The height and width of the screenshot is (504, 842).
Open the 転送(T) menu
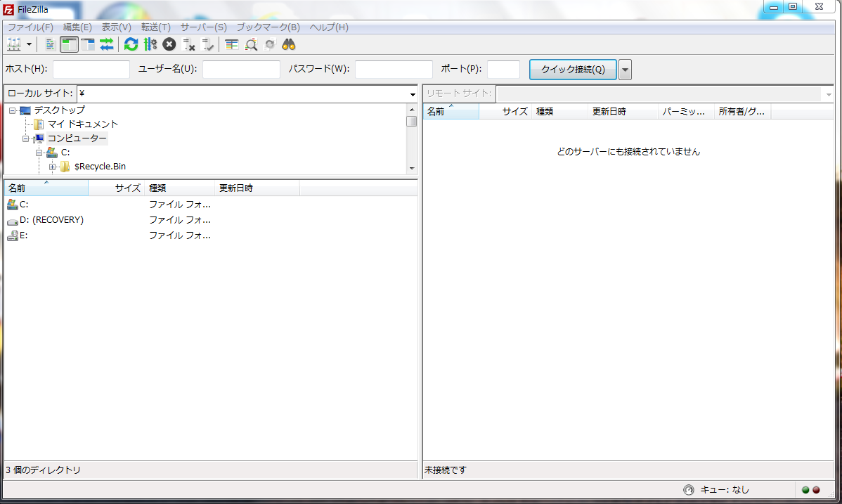coord(155,27)
